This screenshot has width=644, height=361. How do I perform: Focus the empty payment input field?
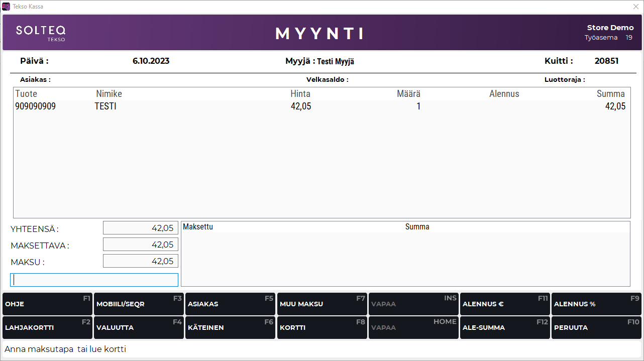coord(94,280)
